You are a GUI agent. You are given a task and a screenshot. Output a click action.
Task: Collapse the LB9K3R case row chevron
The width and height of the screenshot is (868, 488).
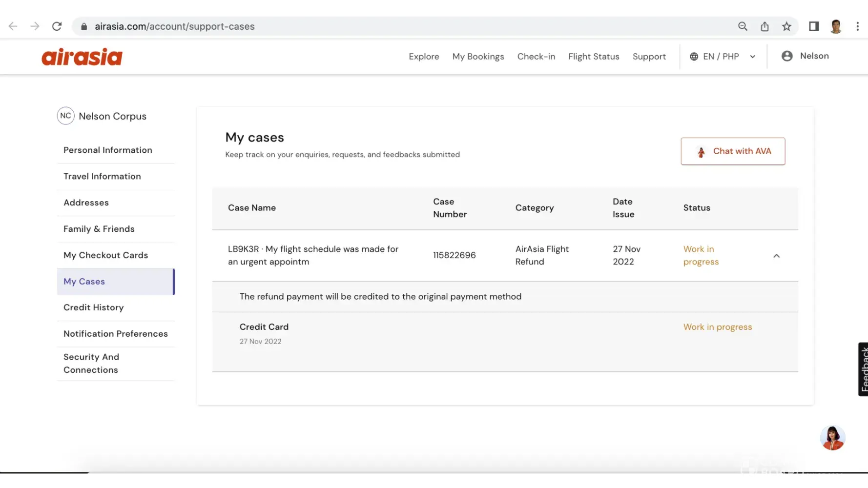coord(776,256)
